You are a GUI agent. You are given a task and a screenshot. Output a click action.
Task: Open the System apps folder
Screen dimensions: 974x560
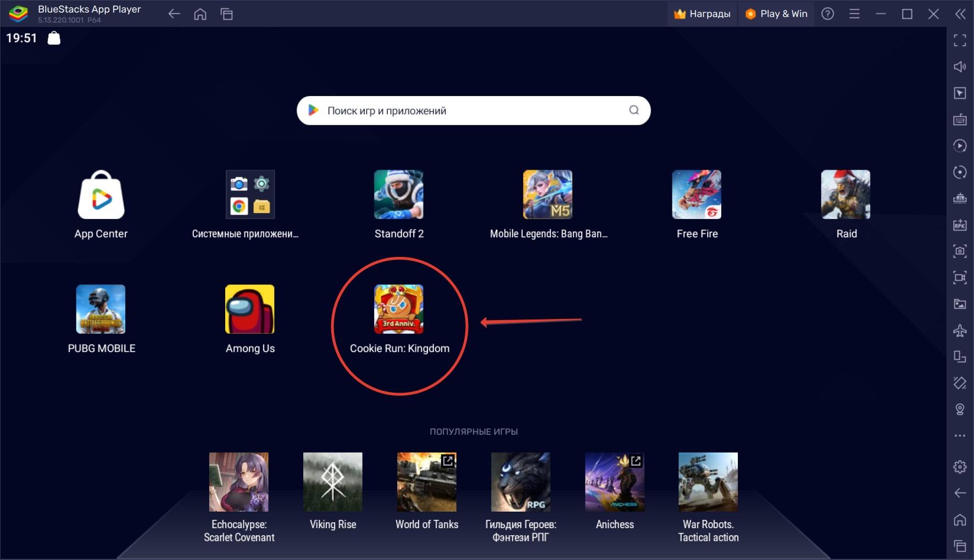(x=250, y=194)
